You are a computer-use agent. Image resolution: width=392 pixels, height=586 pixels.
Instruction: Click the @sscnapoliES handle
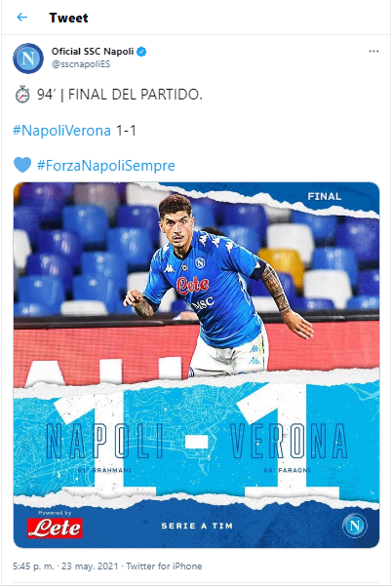81,64
